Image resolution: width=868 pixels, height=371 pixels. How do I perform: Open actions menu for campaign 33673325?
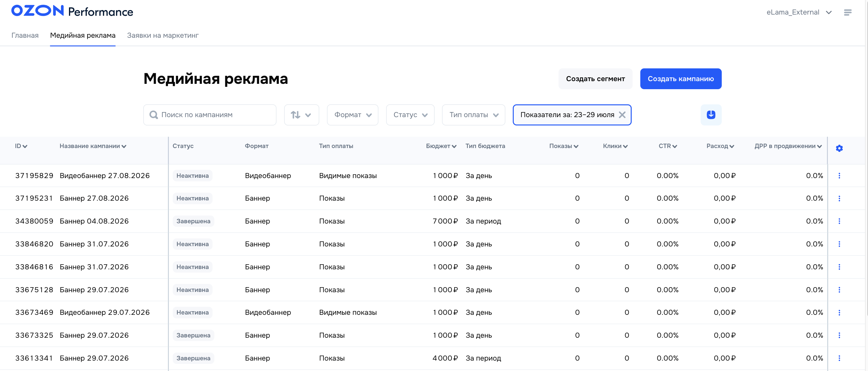[x=839, y=335]
